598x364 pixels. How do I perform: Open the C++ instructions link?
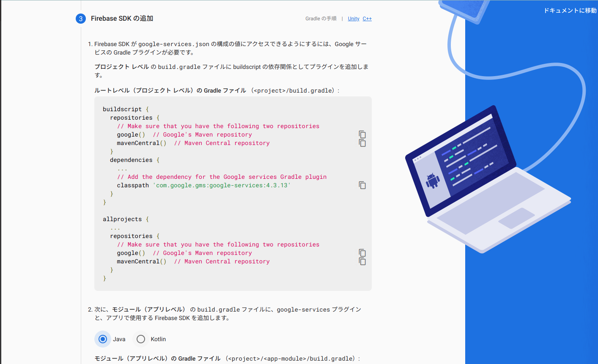(367, 19)
